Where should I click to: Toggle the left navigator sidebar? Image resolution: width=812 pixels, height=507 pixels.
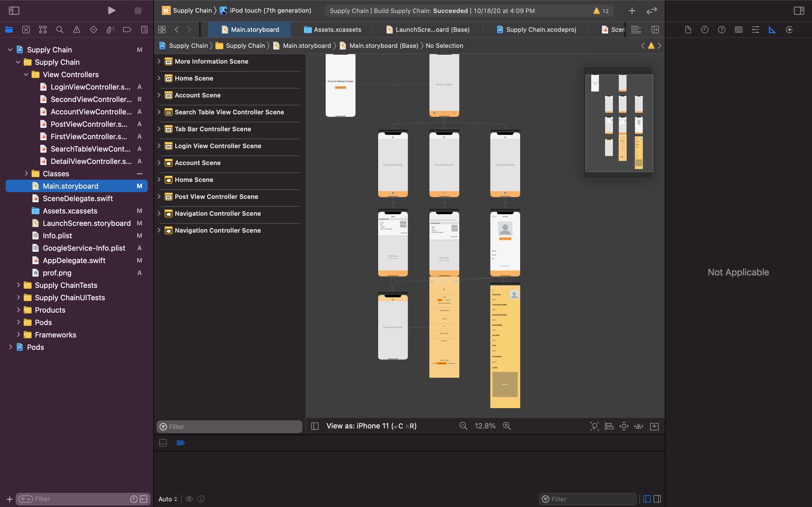[x=14, y=11]
